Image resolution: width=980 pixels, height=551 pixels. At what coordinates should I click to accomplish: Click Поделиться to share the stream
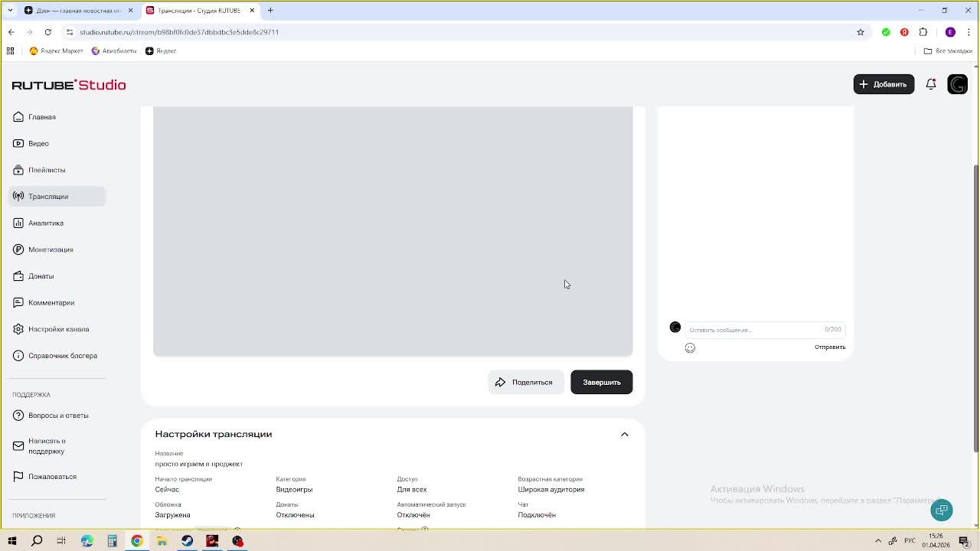[526, 382]
